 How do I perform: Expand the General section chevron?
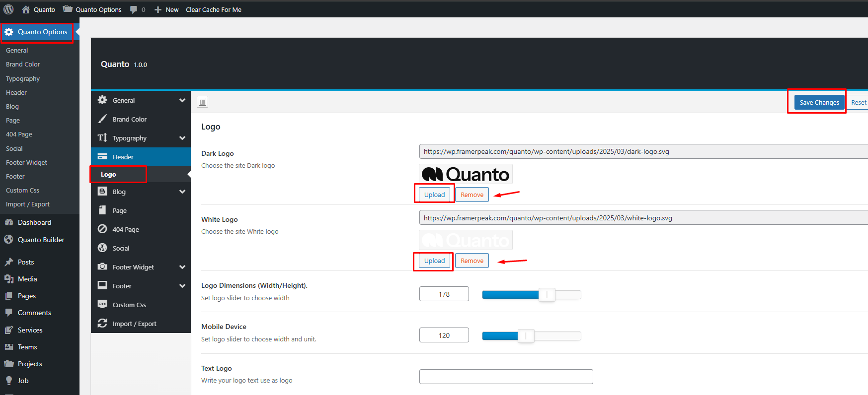coord(182,100)
